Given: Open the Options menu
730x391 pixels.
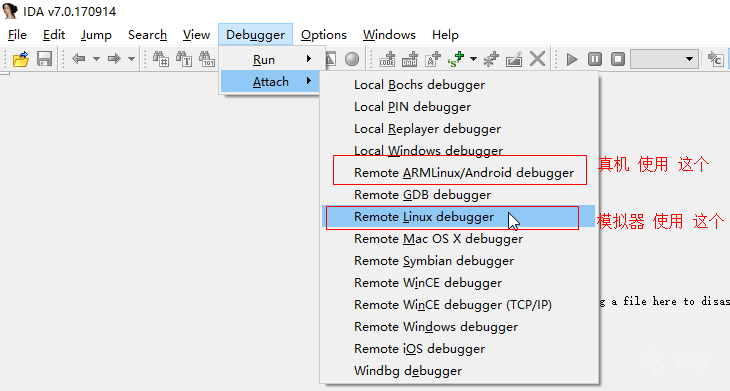Looking at the screenshot, I should point(324,35).
